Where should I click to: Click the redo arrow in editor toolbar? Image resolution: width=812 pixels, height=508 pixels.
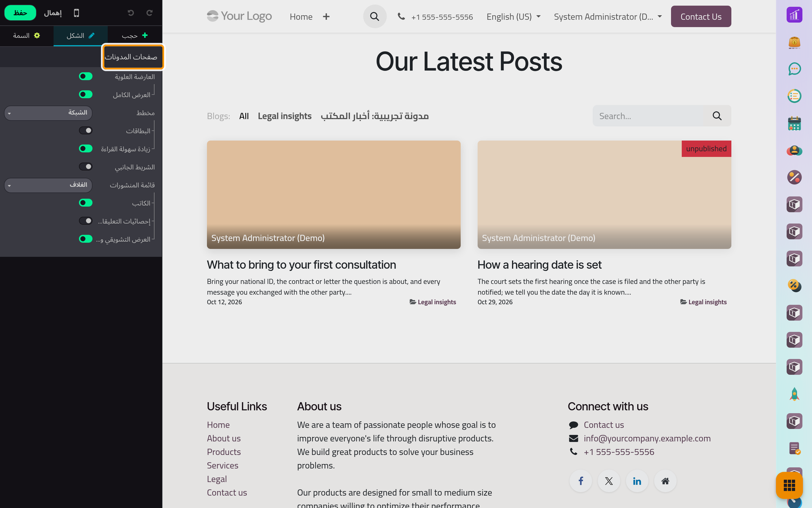pos(149,13)
